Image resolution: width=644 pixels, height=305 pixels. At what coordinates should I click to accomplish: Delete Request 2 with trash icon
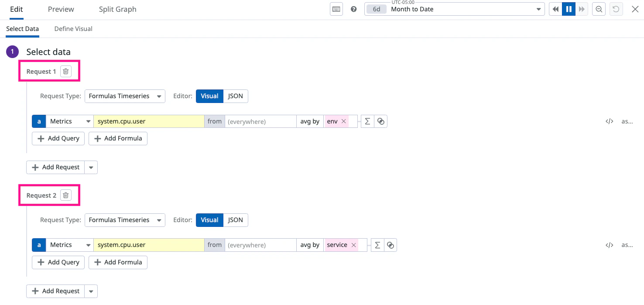point(65,195)
